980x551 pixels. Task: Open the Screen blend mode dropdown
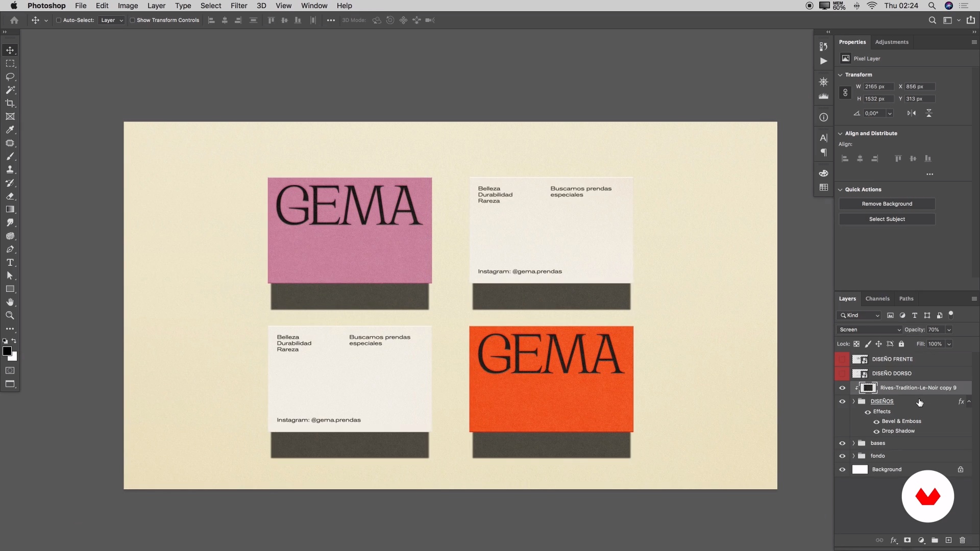[x=870, y=330]
